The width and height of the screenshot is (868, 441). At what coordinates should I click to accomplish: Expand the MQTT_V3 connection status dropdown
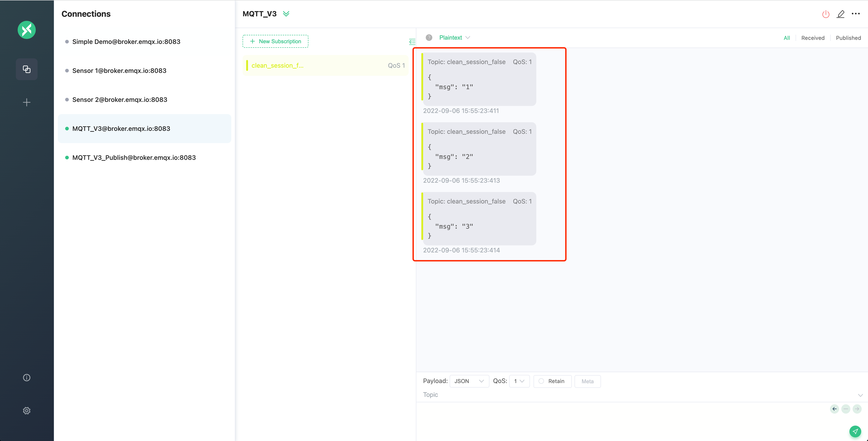pos(287,14)
